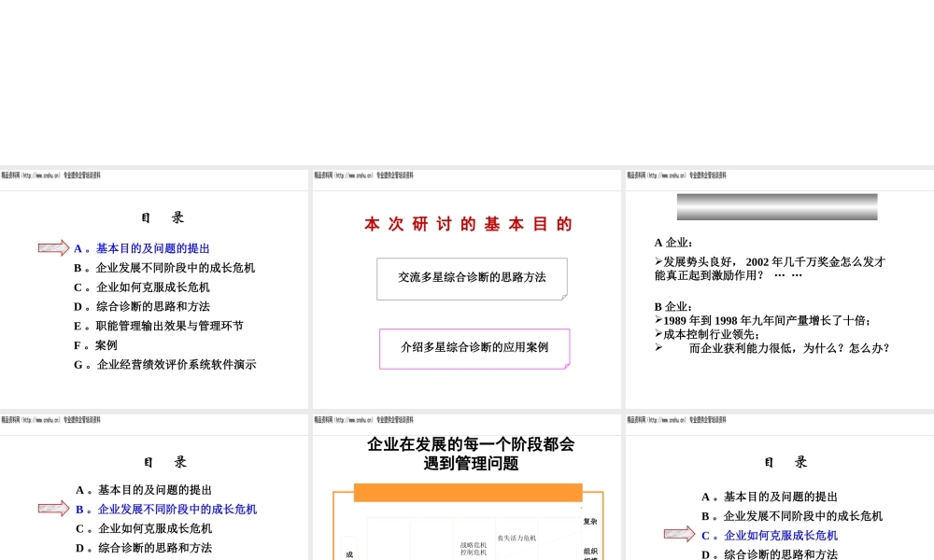
Task: Click black A。基本目的及问题的提出 above the blue B line
Action: (x=144, y=490)
